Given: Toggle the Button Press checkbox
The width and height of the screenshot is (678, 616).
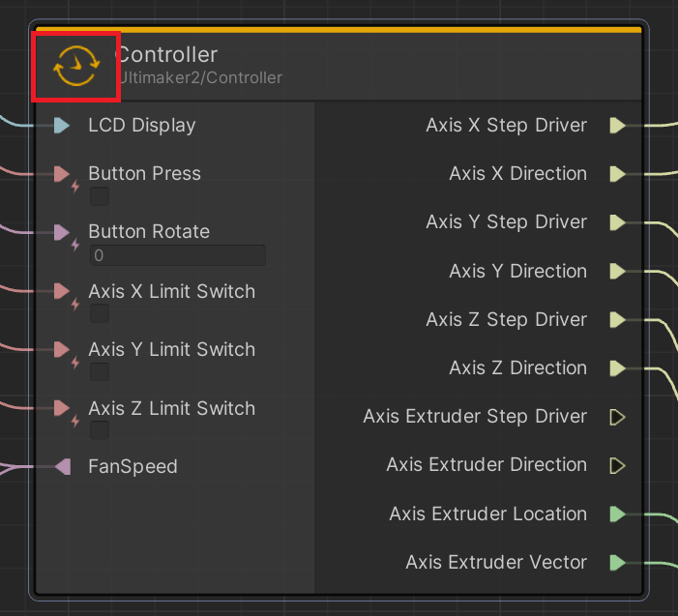Looking at the screenshot, I should tap(100, 196).
